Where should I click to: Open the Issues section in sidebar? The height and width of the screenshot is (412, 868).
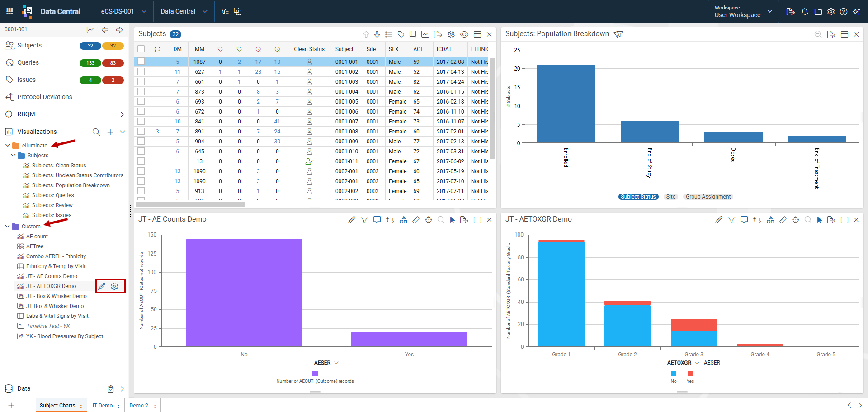coord(26,80)
